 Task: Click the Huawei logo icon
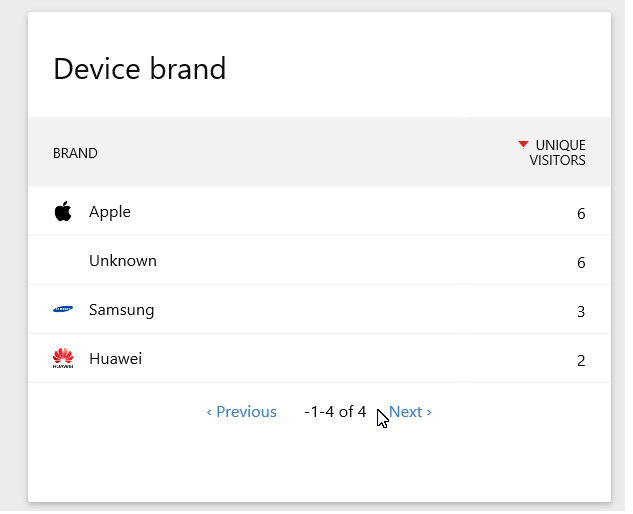(63, 358)
